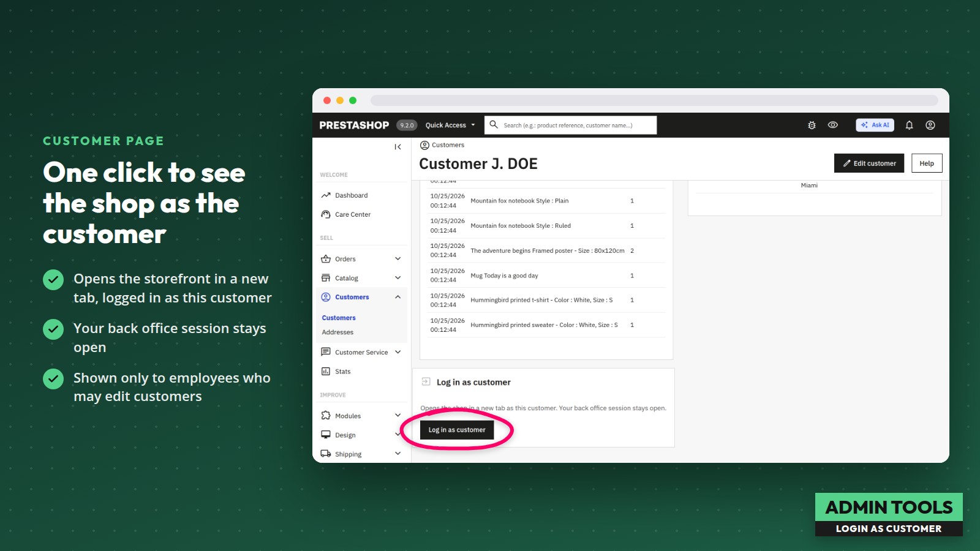Image resolution: width=980 pixels, height=551 pixels.
Task: Click the Catalog store icon
Action: coord(326,278)
